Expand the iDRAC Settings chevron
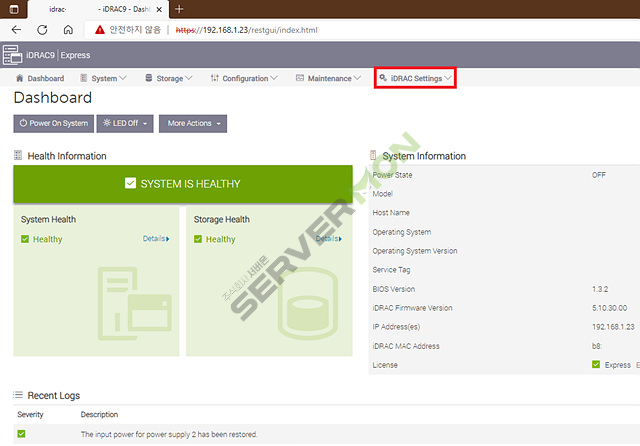This screenshot has height=446, width=640. tap(448, 78)
